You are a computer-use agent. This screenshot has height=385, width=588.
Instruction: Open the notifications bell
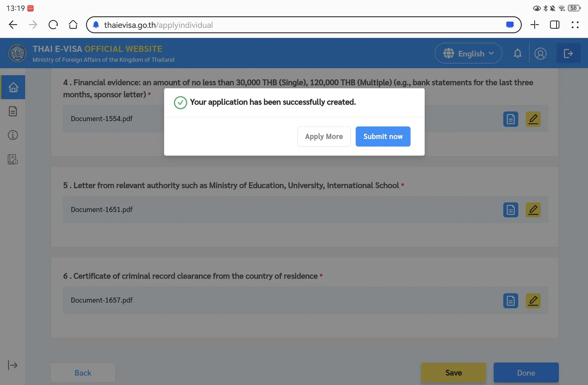point(517,53)
